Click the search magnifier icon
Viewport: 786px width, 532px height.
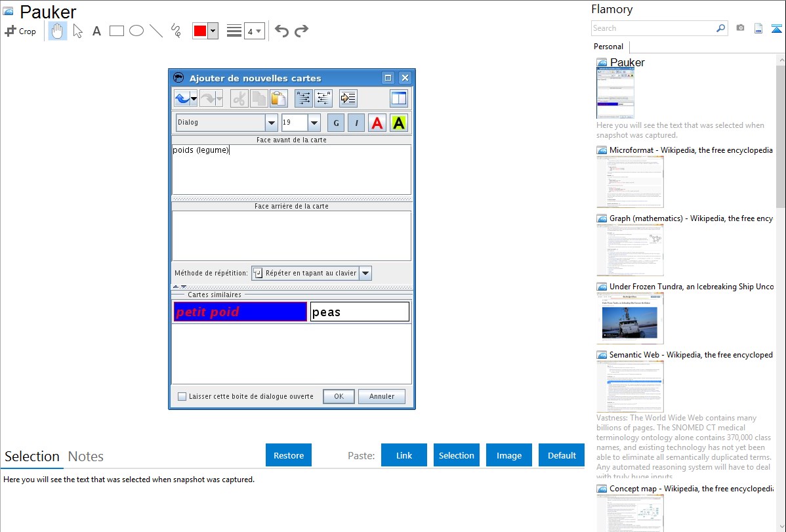(721, 28)
